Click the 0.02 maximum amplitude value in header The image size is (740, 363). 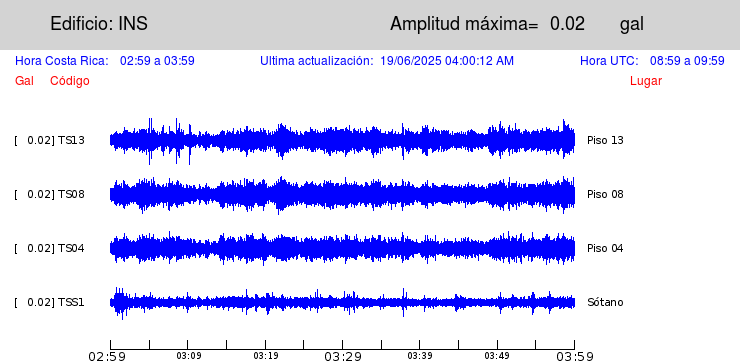coord(567,24)
